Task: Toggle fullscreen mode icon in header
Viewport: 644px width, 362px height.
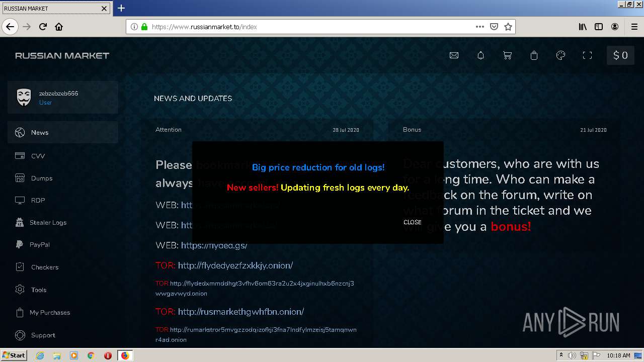Action: (x=587, y=55)
